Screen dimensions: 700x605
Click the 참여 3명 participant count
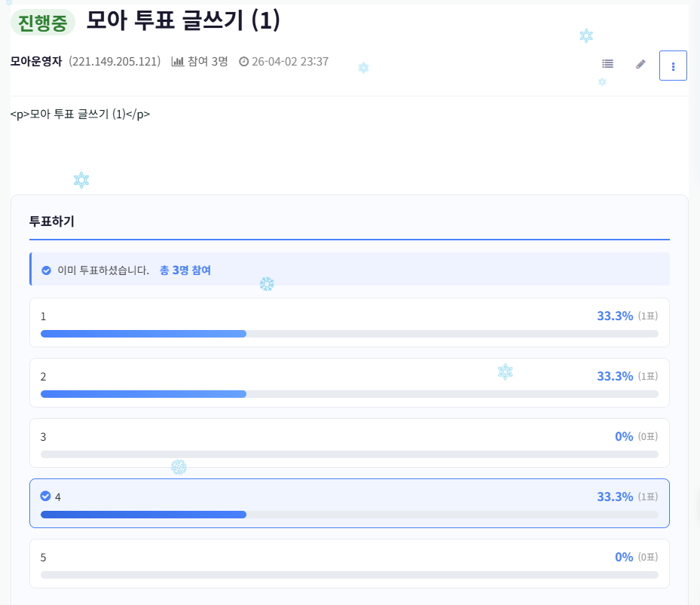click(207, 61)
